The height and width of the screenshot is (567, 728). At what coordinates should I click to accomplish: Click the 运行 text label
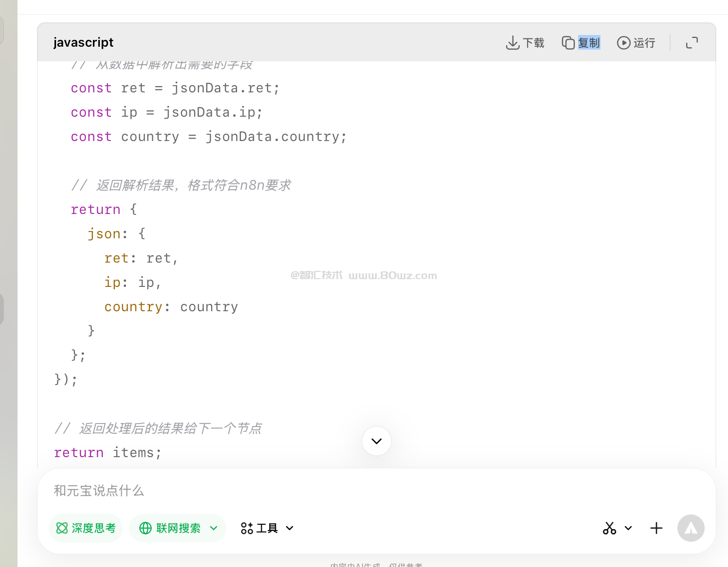pyautogui.click(x=644, y=43)
